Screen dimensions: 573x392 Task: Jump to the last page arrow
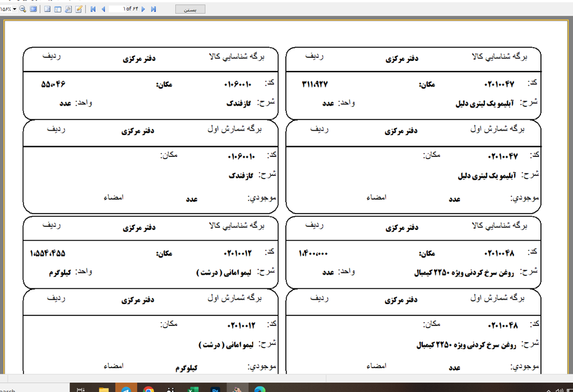coord(153,9)
